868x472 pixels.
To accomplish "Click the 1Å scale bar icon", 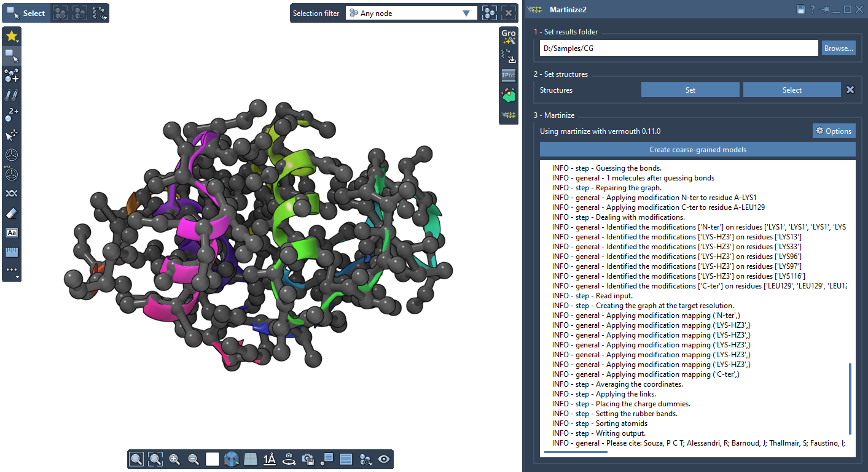I will (x=269, y=459).
